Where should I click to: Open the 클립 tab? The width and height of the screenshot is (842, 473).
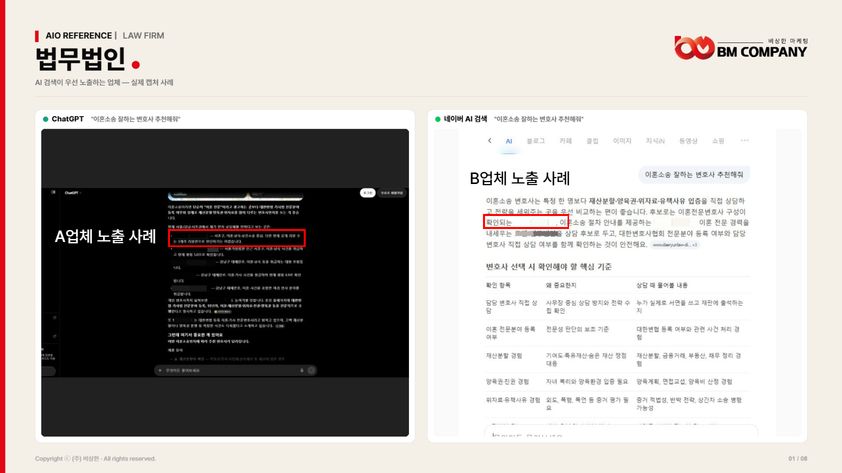(x=592, y=141)
